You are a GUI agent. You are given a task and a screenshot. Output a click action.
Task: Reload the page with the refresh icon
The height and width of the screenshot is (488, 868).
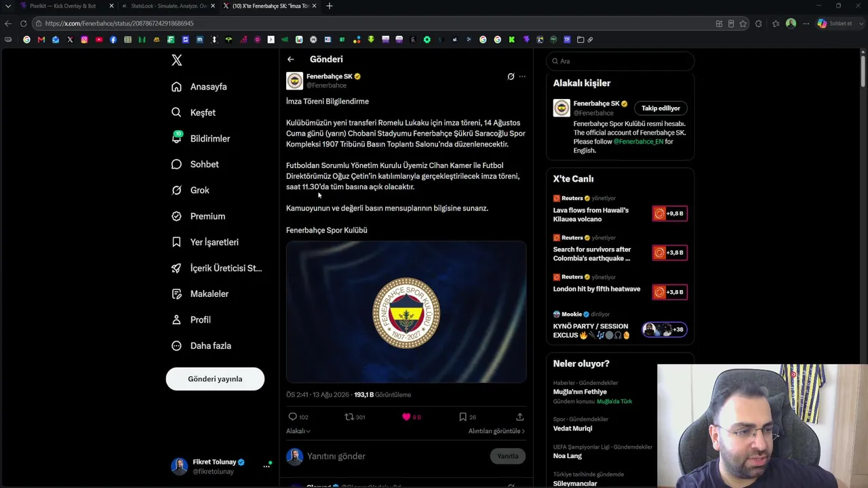coord(23,24)
